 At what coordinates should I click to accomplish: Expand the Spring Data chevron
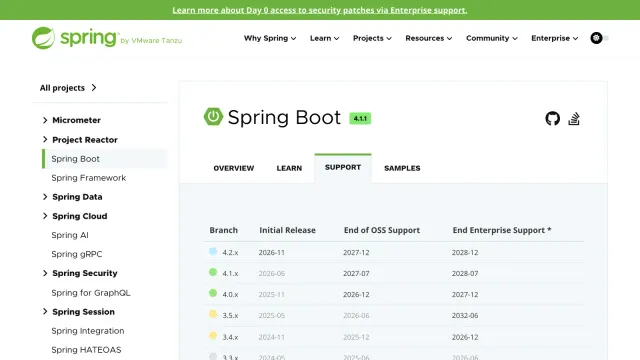[x=45, y=197]
